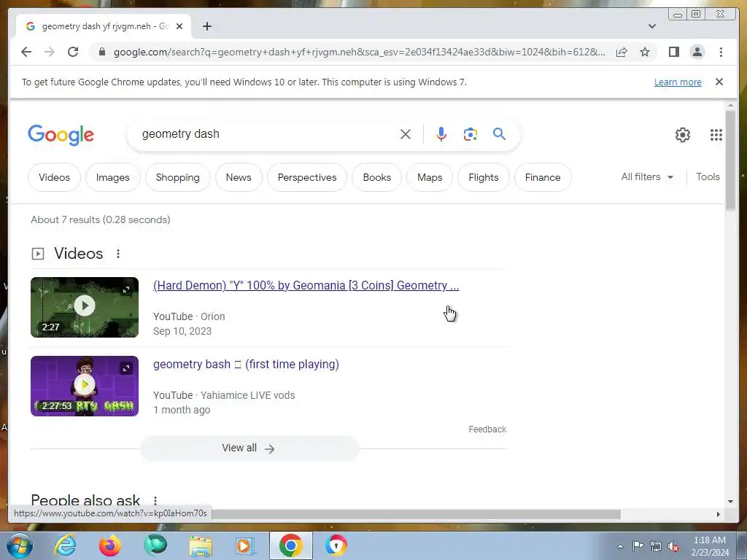Open the taskbar clock showing 1:18 AM
The height and width of the screenshot is (560, 747).
click(x=710, y=546)
